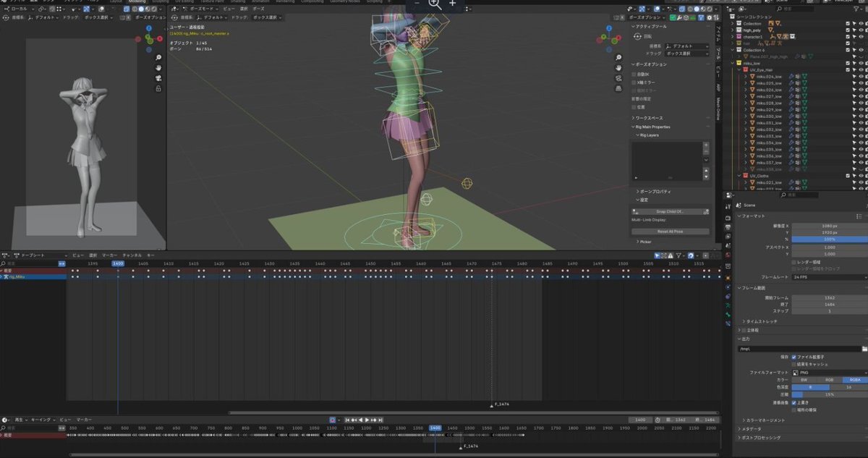Adjust the resolution percentage 100% slider

[830, 239]
